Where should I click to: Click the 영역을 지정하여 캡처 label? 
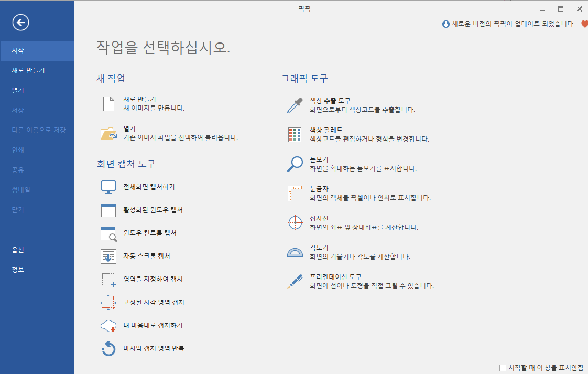pos(153,280)
